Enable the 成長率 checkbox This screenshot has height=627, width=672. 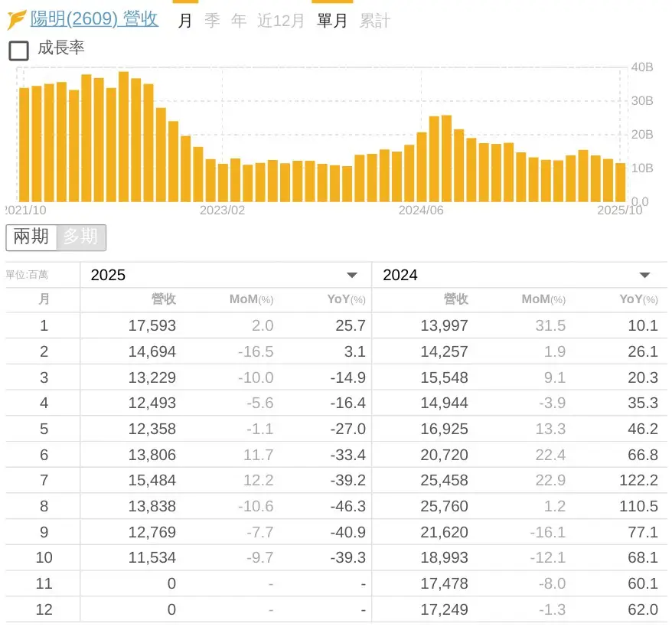[x=18, y=51]
